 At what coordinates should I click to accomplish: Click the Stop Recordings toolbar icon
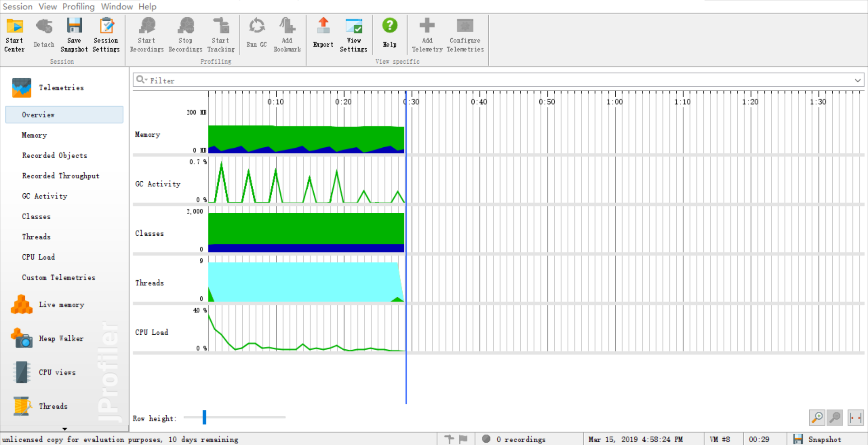[185, 26]
